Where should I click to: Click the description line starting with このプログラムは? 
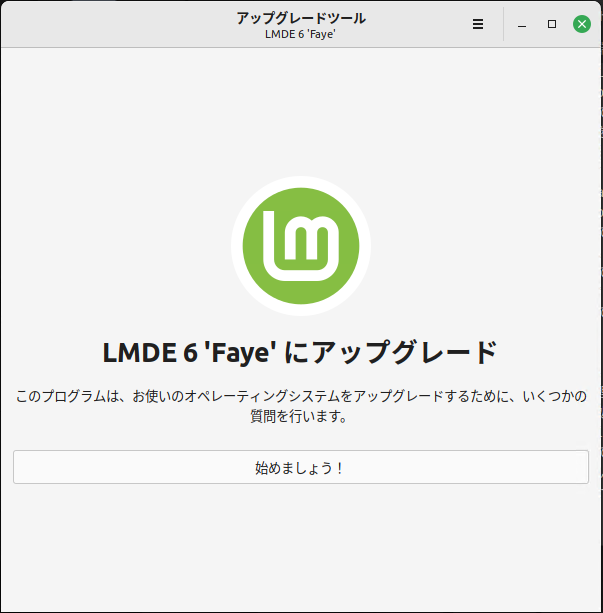tap(301, 396)
